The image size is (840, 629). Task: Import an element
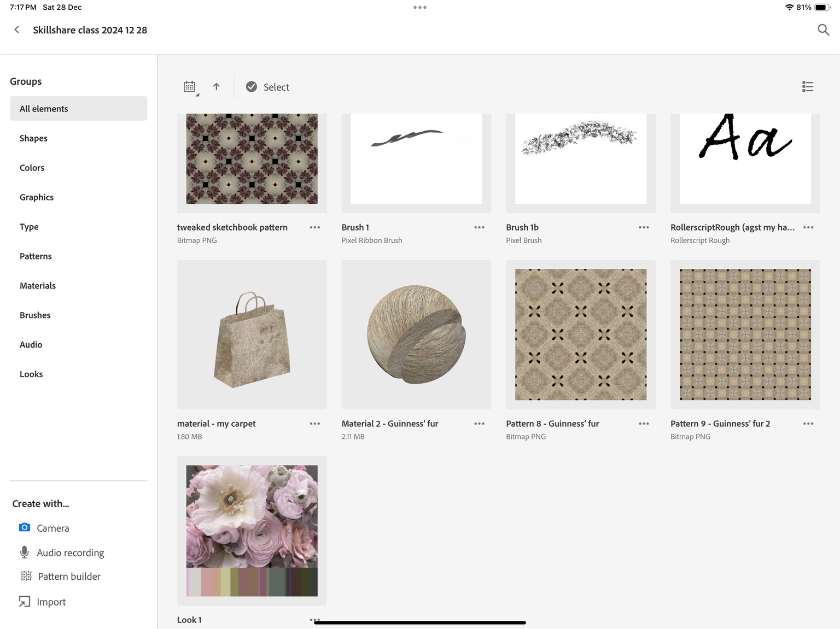click(x=42, y=602)
